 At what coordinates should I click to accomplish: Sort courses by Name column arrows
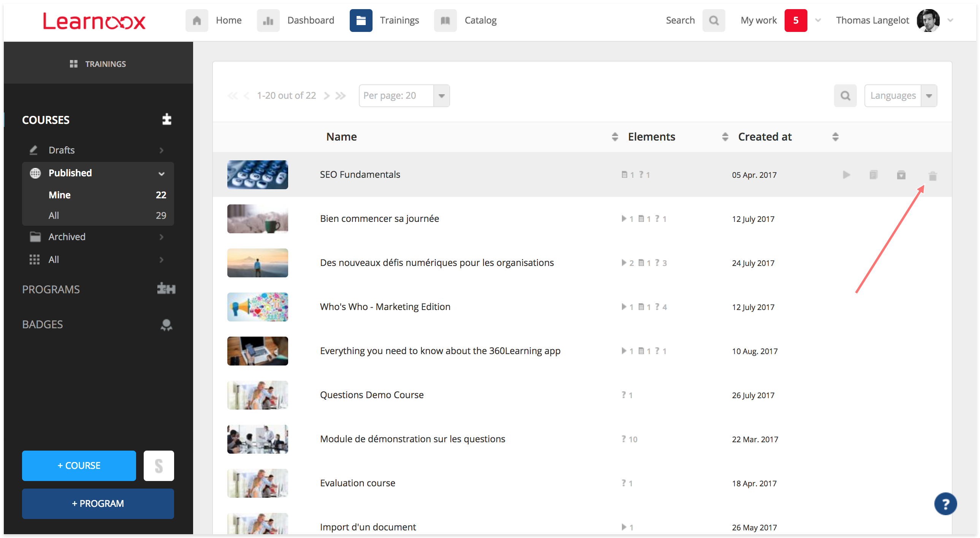[615, 137]
